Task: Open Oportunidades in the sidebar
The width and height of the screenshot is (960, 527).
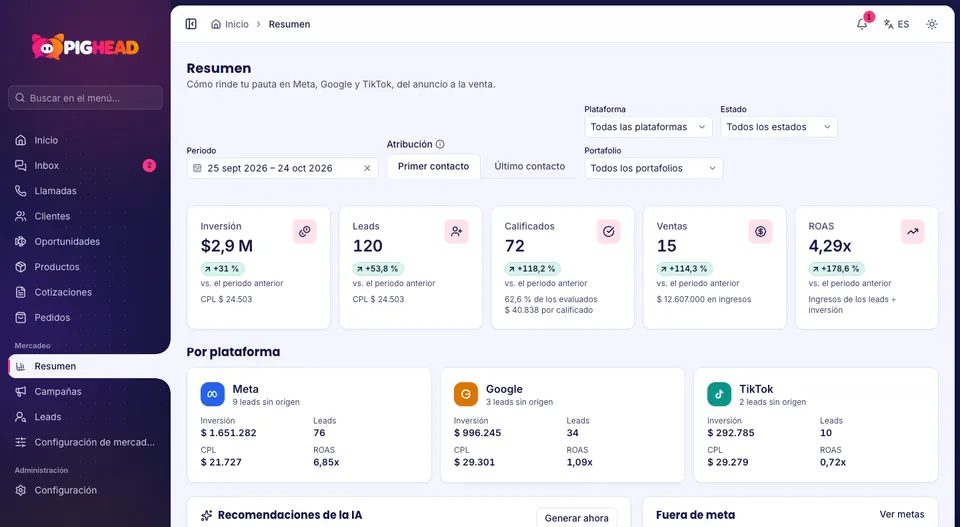Action: 85,241
